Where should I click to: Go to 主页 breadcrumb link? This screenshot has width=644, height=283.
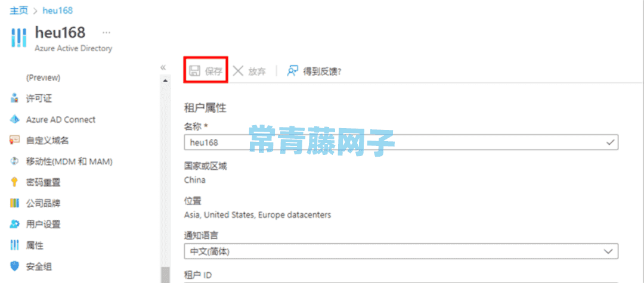[x=19, y=10]
